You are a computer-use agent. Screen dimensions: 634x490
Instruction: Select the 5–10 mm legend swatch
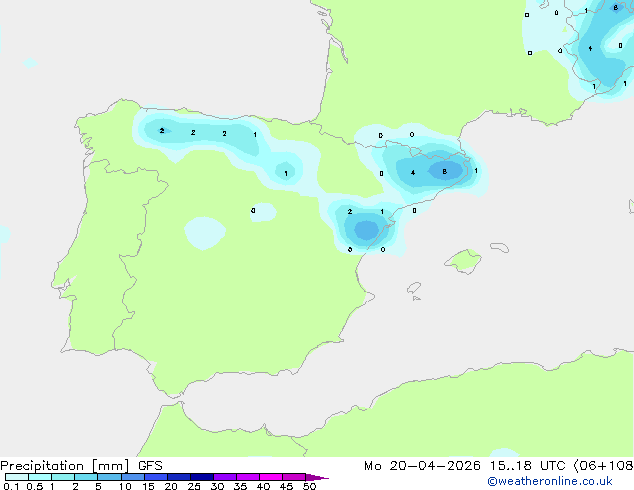(109, 477)
